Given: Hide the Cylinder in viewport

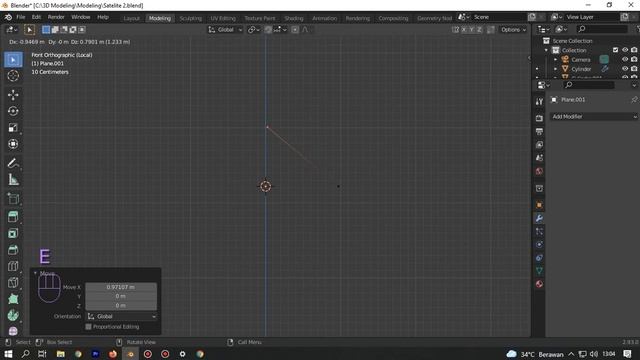Looking at the screenshot, I should pyautogui.click(x=625, y=69).
